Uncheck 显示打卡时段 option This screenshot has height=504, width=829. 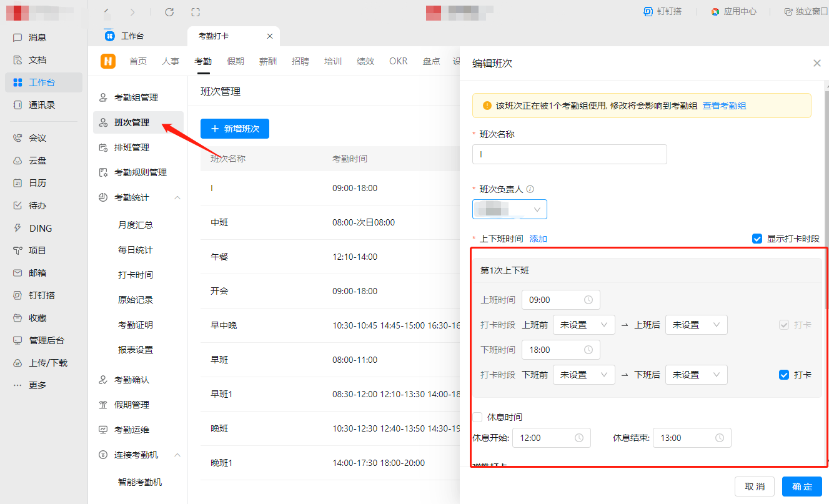[x=757, y=238]
